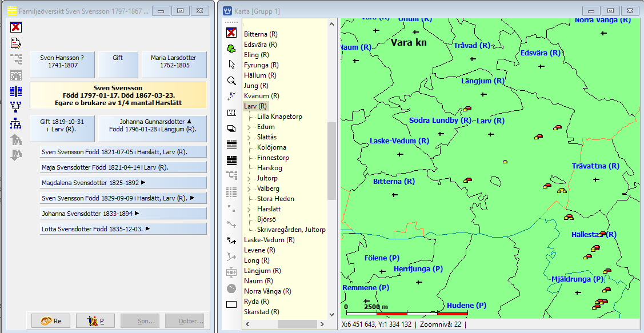Viewport: 644px width, 333px height.
Task: Open mother Maria Larsdotter 1762-1805
Action: [x=174, y=65]
